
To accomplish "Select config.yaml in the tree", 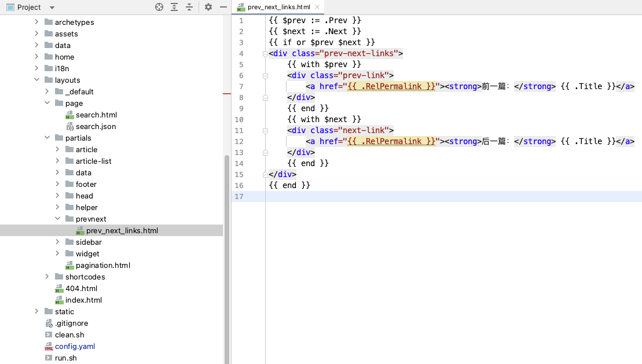I will [x=75, y=347].
